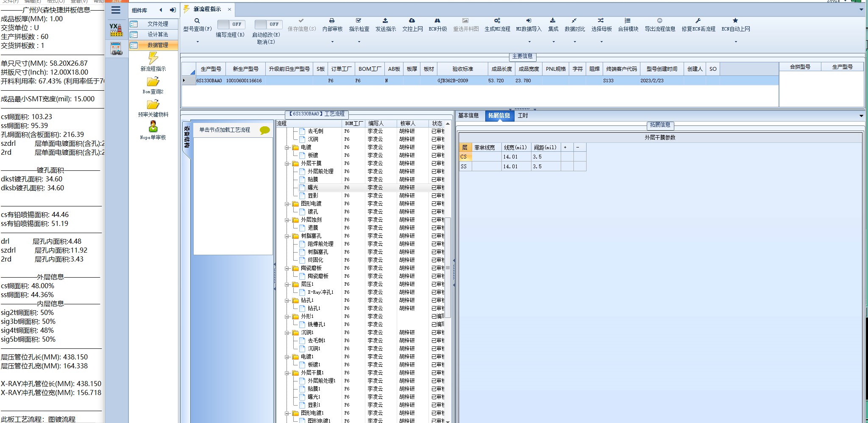This screenshot has width=868, height=423.
Task: Click ECN升级 toolbar icon
Action: (437, 20)
